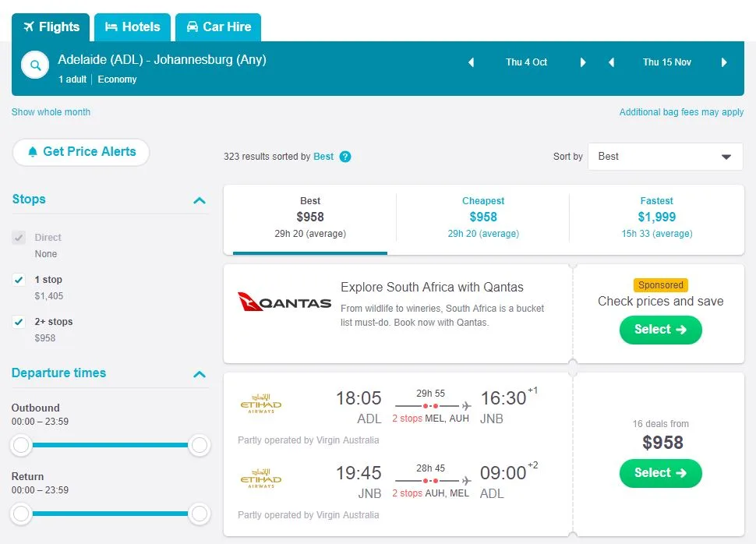The image size is (756, 544).
Task: Select the $958 Etihad flight deal
Action: coord(660,473)
